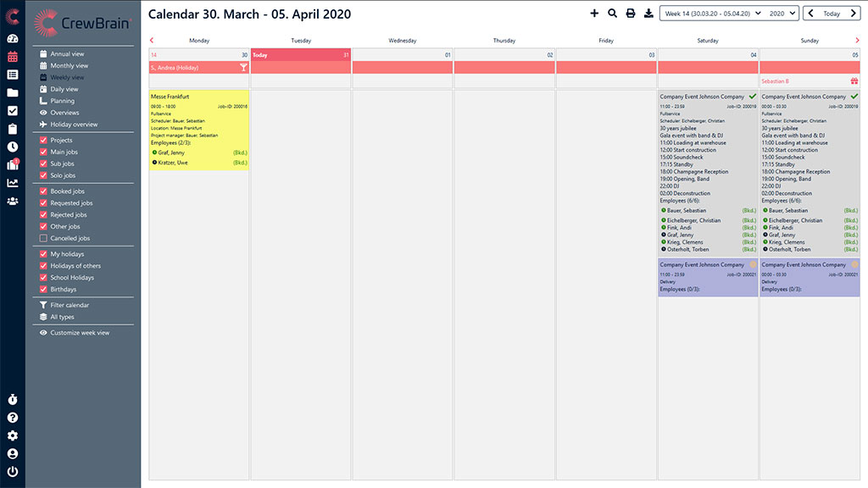Screen dimensions: 868x488
Task: Switch to Monthly view
Action: pos(69,66)
